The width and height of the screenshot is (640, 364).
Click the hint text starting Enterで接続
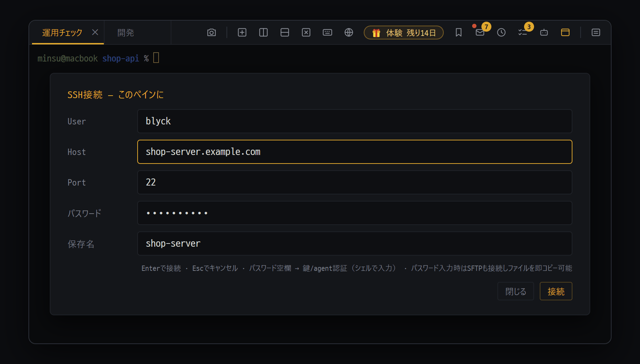[x=357, y=268]
